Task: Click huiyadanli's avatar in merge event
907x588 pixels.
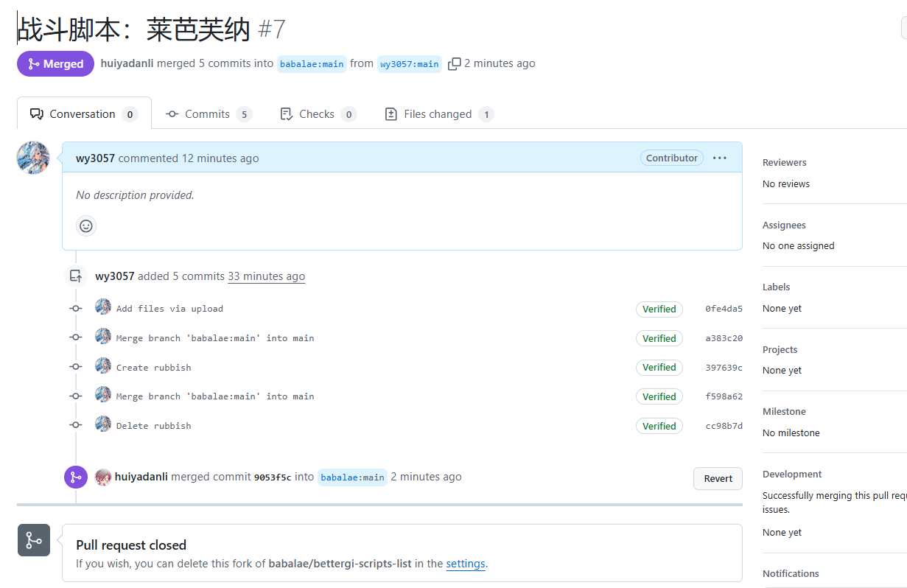Action: tap(103, 477)
